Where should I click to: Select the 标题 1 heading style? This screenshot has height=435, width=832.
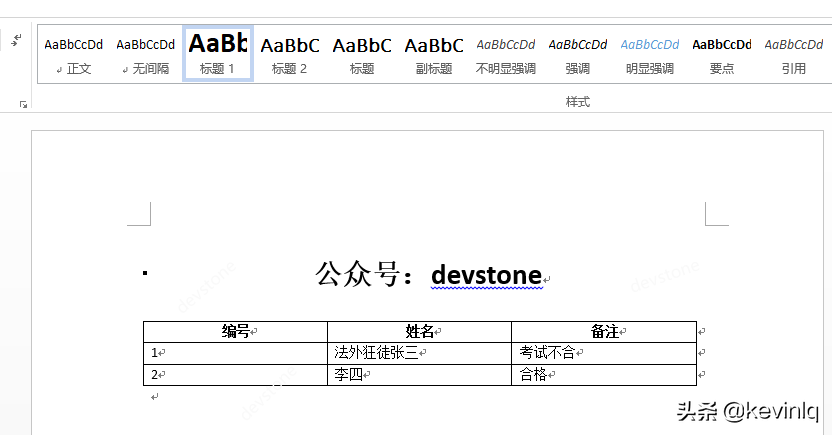click(x=218, y=54)
